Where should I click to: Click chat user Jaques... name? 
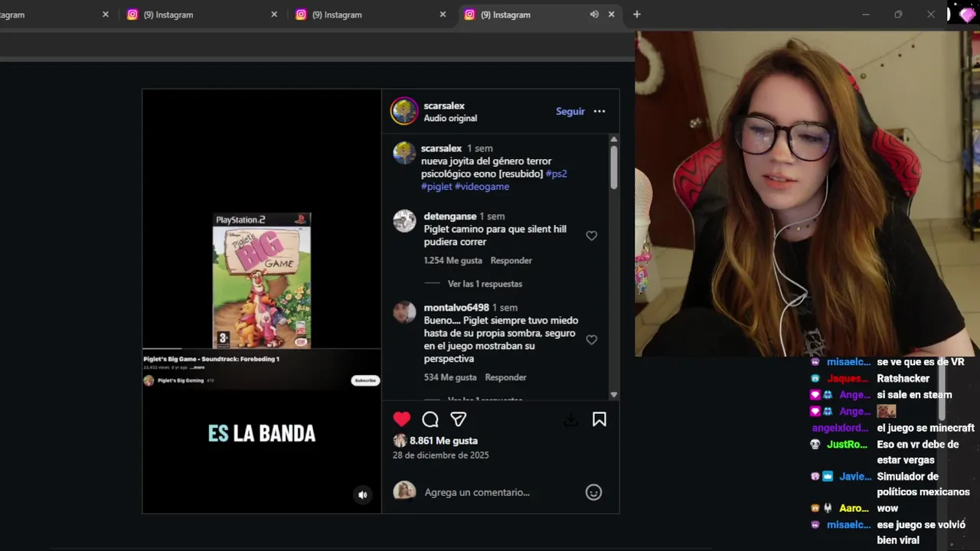[x=848, y=379]
